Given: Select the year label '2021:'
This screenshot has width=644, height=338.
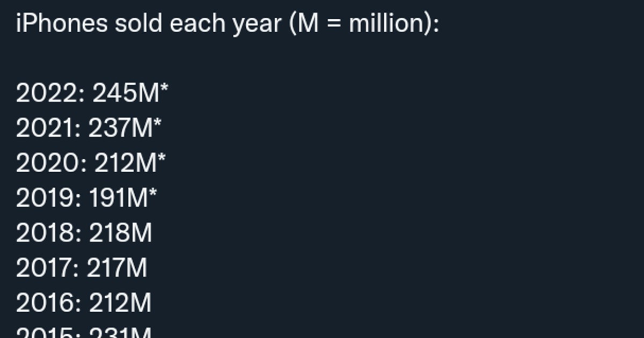Looking at the screenshot, I should (x=48, y=129).
